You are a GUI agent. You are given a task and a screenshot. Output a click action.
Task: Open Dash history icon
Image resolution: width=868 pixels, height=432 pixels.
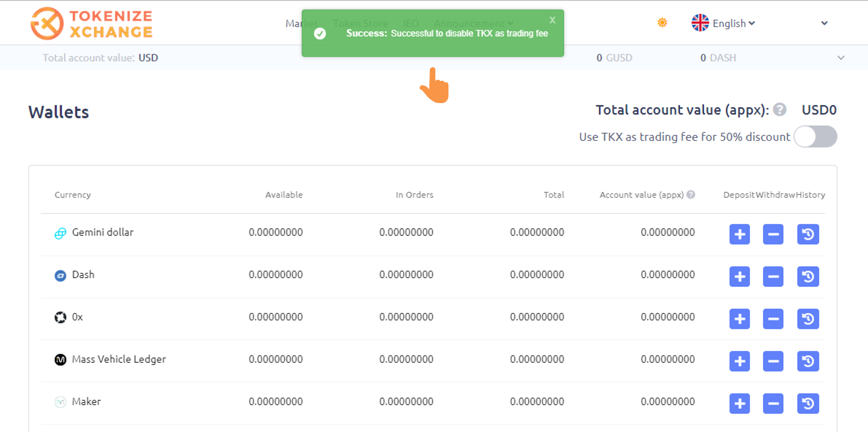808,277
